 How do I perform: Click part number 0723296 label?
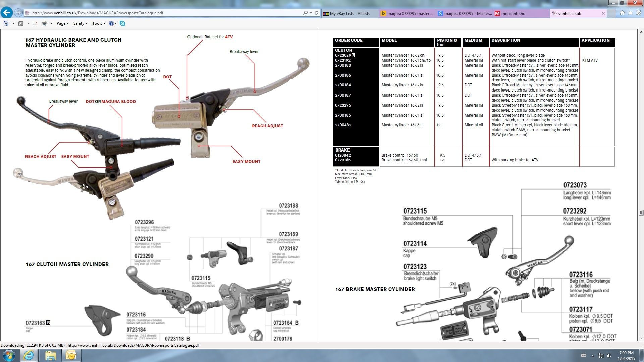tap(144, 222)
